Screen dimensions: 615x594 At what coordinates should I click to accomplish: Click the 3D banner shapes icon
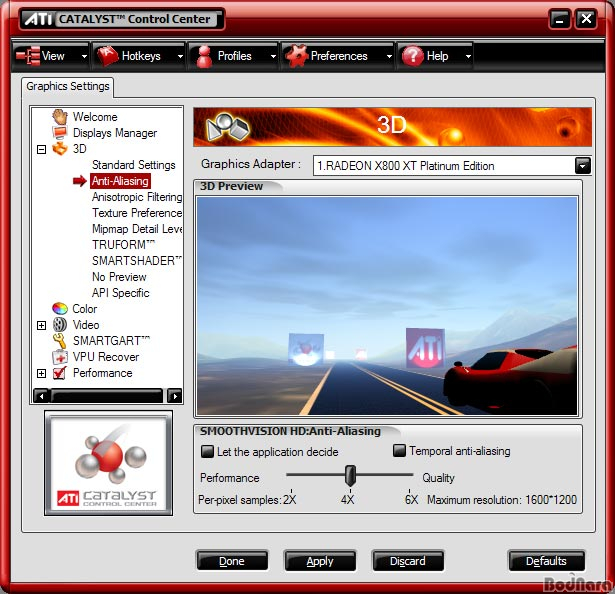227,127
